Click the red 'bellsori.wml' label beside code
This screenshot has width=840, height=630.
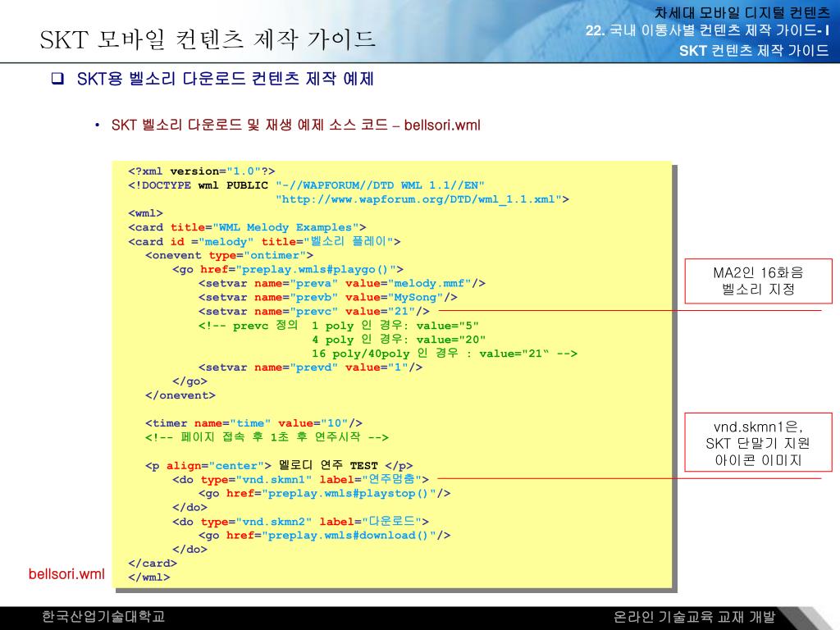click(x=66, y=573)
